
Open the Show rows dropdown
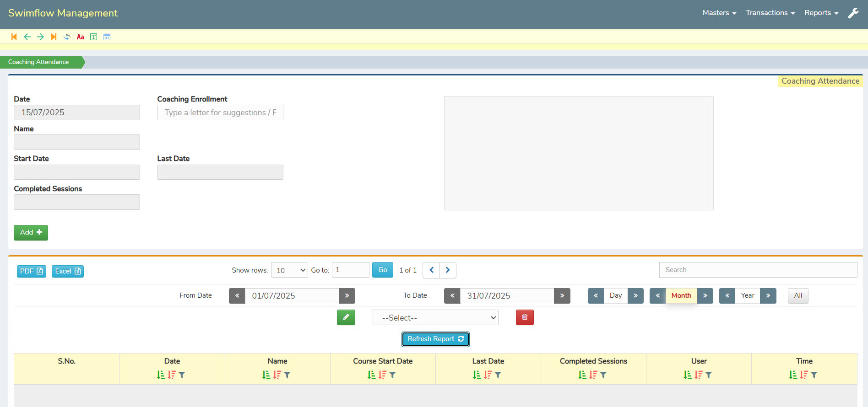pos(289,270)
